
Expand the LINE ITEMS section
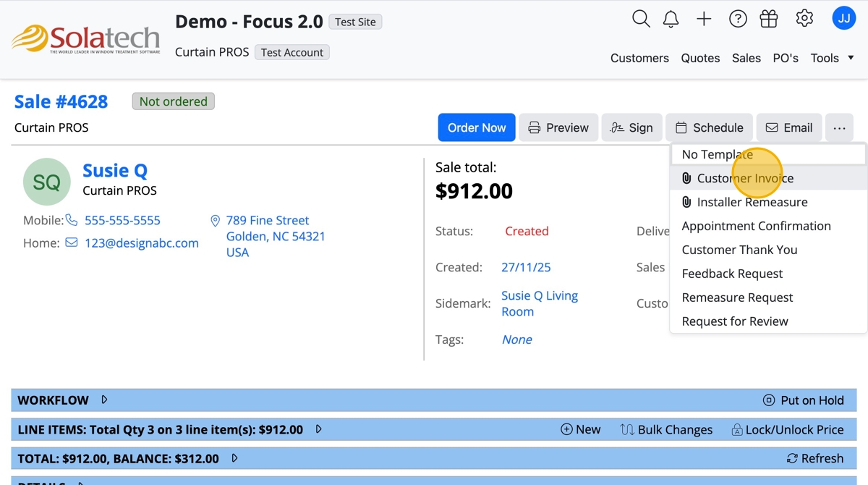[318, 429]
